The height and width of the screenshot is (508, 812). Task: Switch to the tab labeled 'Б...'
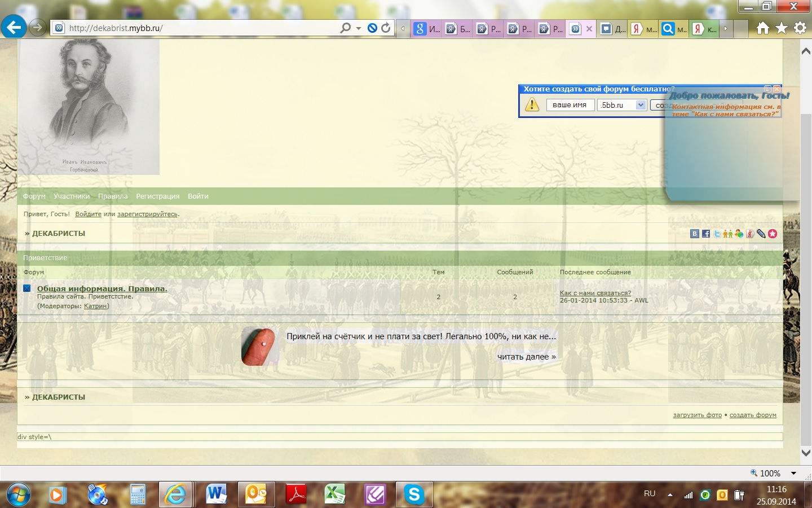(458, 28)
